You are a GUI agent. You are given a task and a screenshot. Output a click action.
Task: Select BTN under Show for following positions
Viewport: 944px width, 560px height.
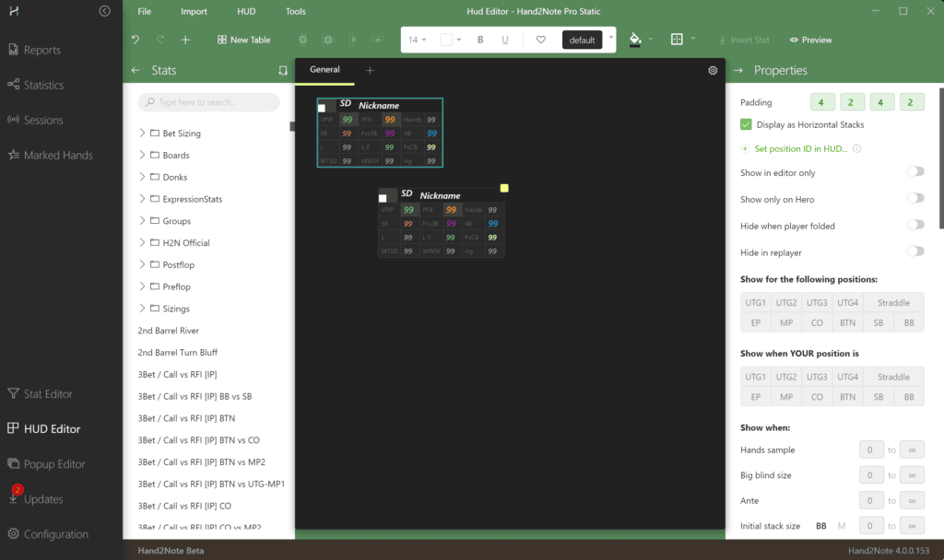(x=848, y=322)
